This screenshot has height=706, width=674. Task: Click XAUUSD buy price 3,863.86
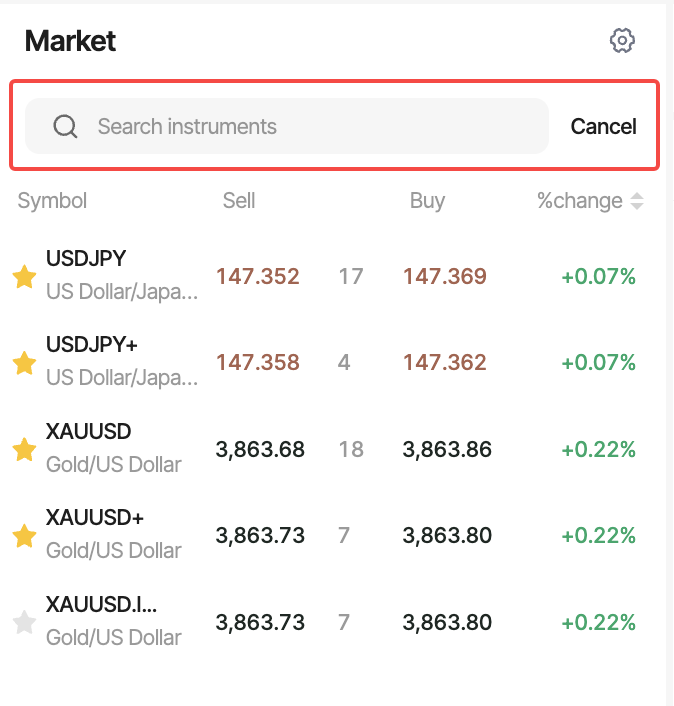[447, 450]
